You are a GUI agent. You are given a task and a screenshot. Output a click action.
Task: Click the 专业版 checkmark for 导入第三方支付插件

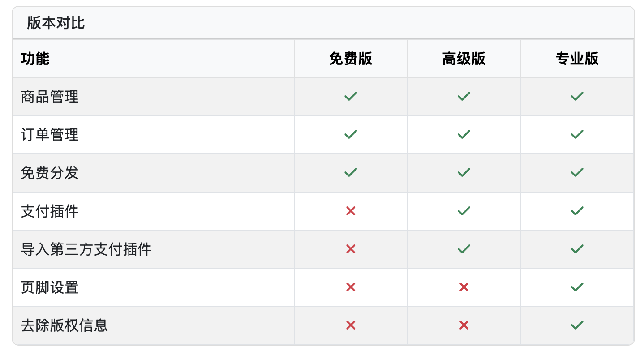[x=577, y=249]
